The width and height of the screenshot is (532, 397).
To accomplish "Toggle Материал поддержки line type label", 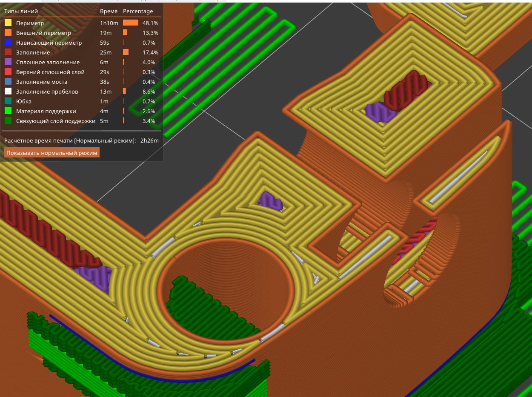I will (x=46, y=111).
